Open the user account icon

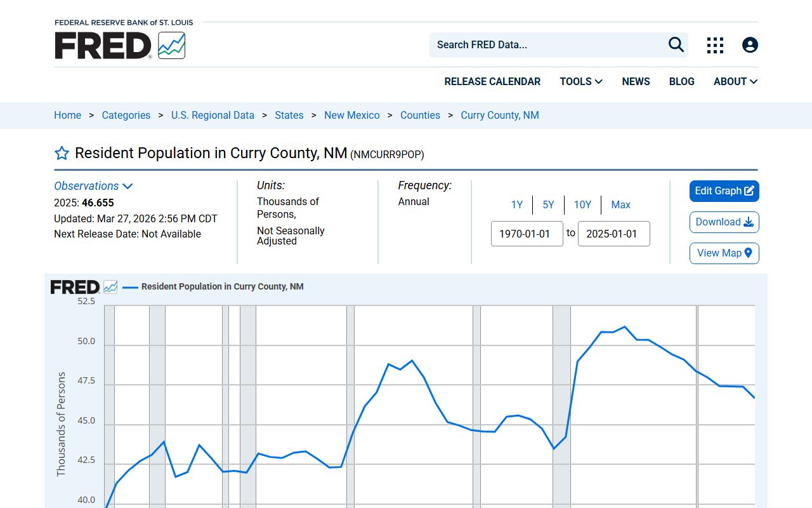(750, 45)
